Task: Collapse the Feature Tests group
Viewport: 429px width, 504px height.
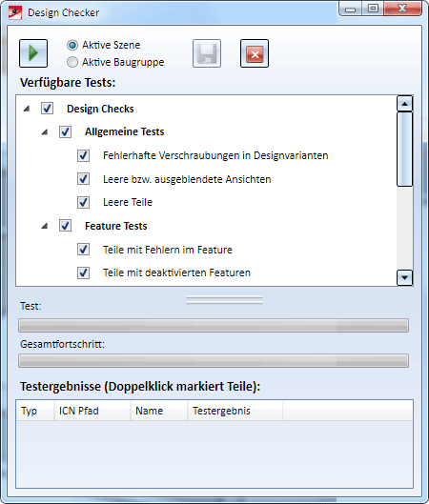Action: 45,227
